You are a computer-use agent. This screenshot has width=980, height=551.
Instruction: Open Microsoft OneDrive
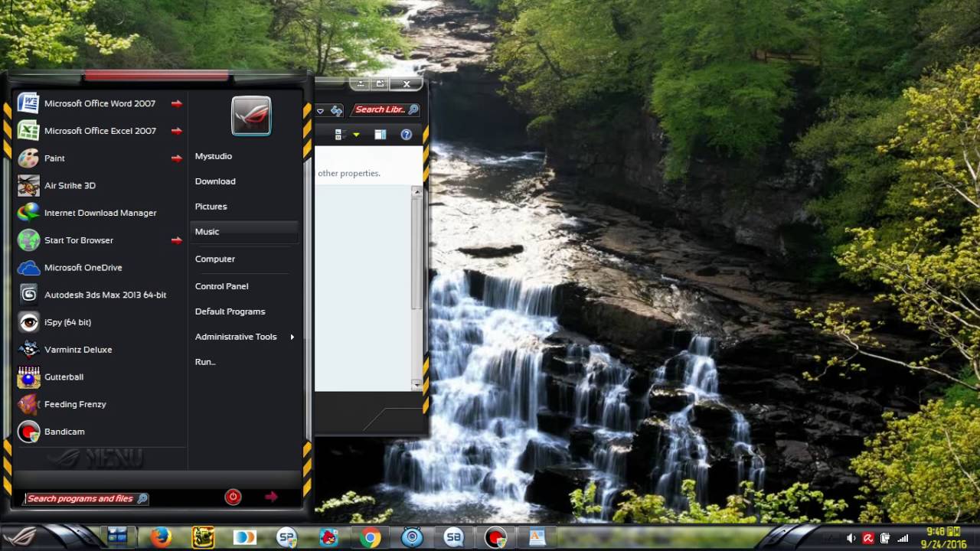tap(100, 267)
